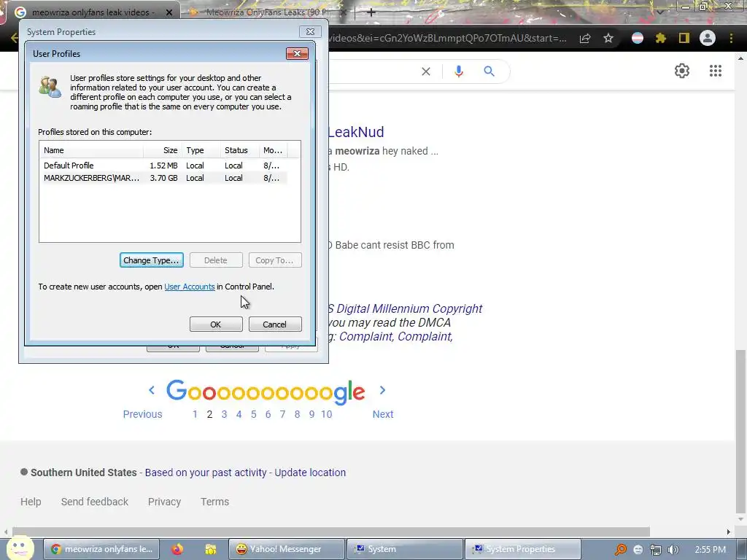The image size is (747, 560).
Task: Open results page 3
Action: tap(224, 414)
